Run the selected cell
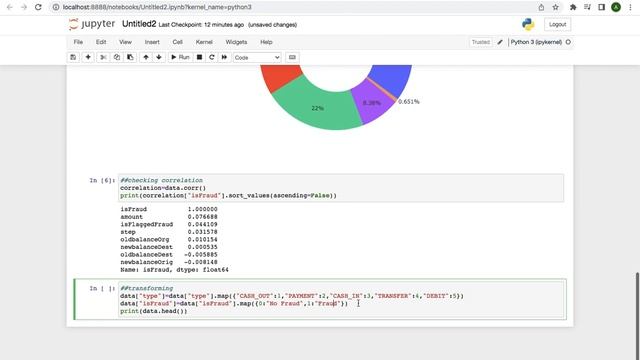 point(180,58)
